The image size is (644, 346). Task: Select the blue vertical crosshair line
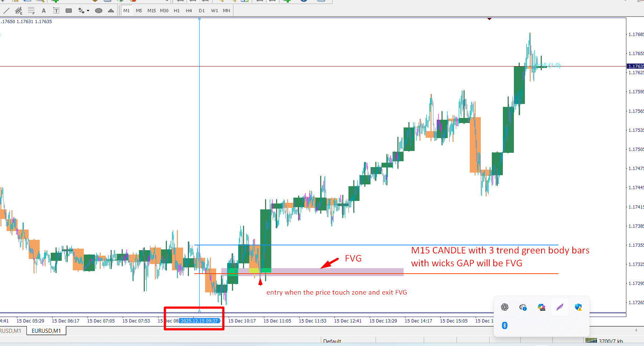coord(200,165)
